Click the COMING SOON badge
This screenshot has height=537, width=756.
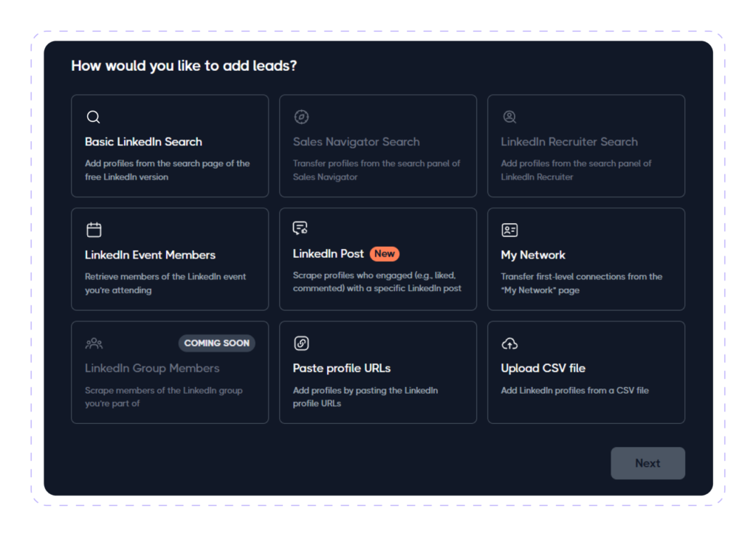pyautogui.click(x=216, y=343)
